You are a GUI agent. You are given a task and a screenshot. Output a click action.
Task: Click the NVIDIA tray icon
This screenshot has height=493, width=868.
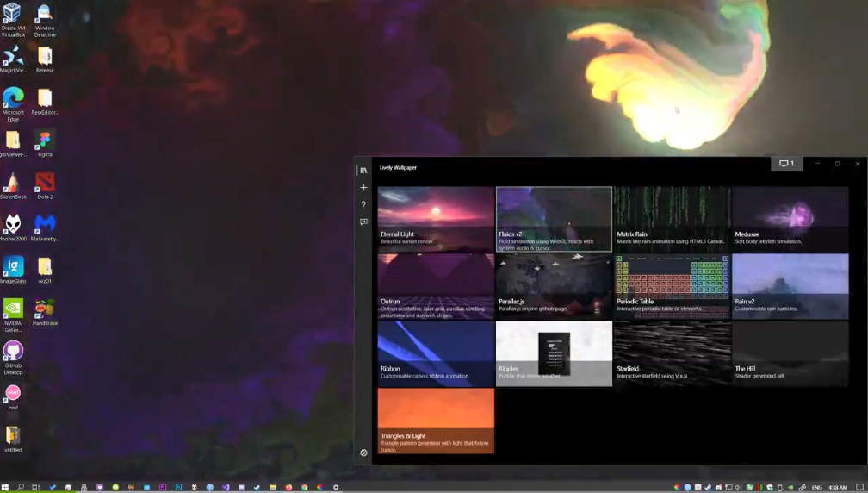[x=790, y=487]
